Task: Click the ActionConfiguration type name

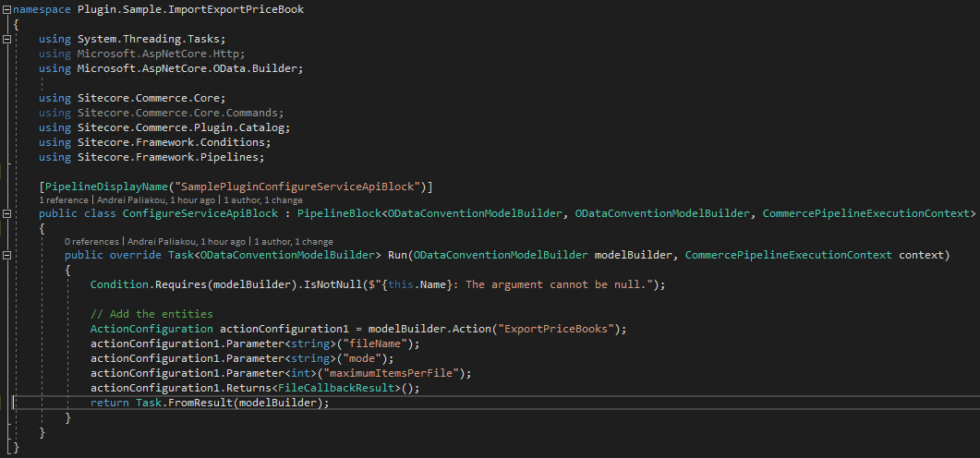Action: pos(151,330)
